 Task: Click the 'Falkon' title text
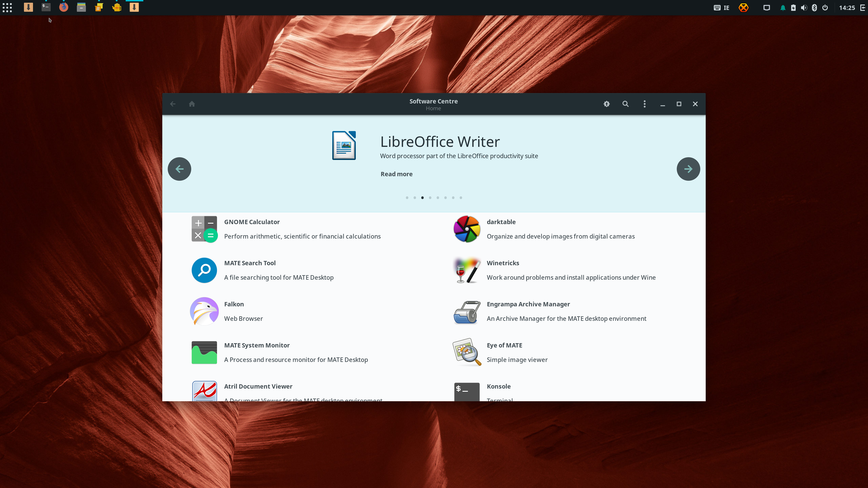tap(234, 304)
